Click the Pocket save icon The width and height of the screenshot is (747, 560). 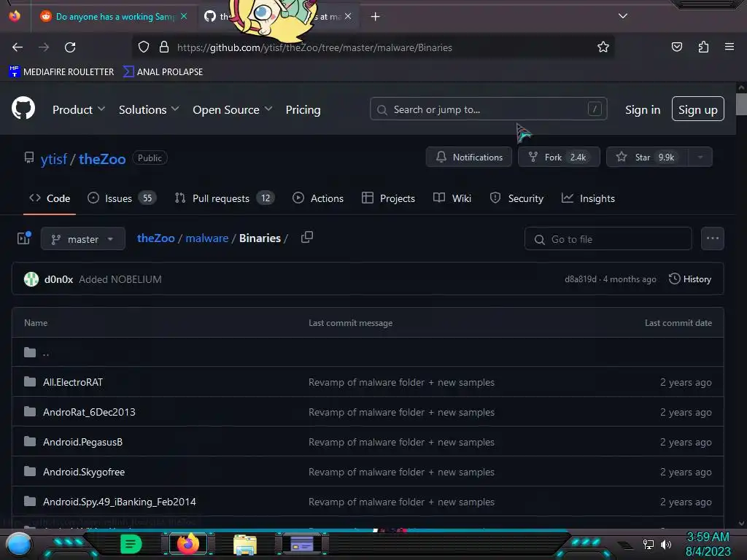676,47
